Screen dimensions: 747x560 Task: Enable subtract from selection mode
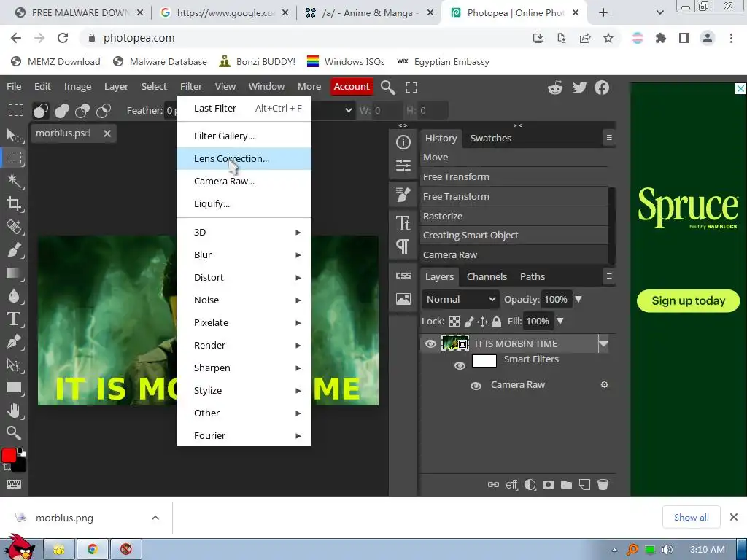click(x=82, y=111)
